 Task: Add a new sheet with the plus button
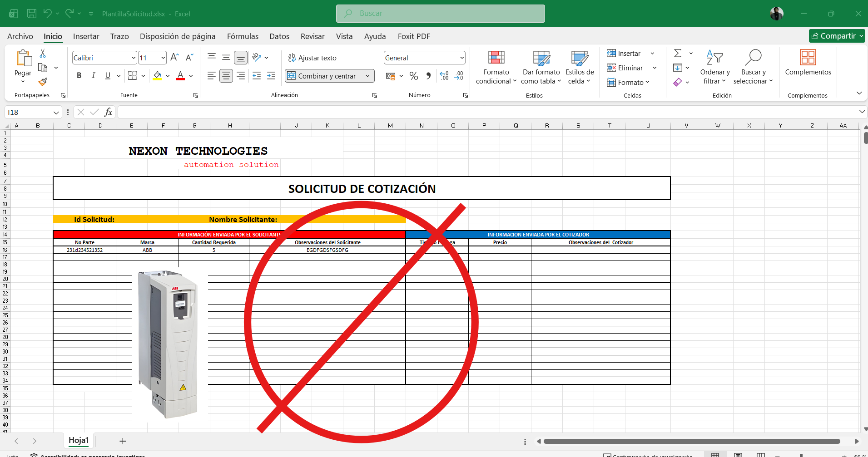(x=123, y=441)
